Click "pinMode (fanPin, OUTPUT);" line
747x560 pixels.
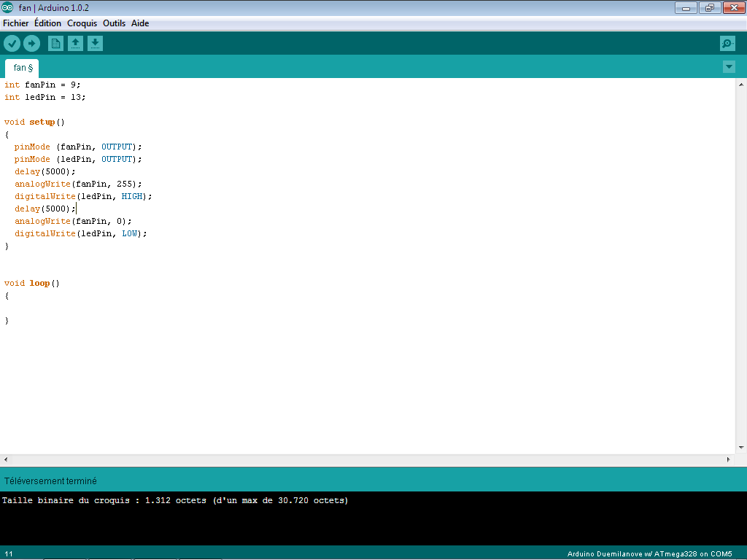pyautogui.click(x=78, y=147)
